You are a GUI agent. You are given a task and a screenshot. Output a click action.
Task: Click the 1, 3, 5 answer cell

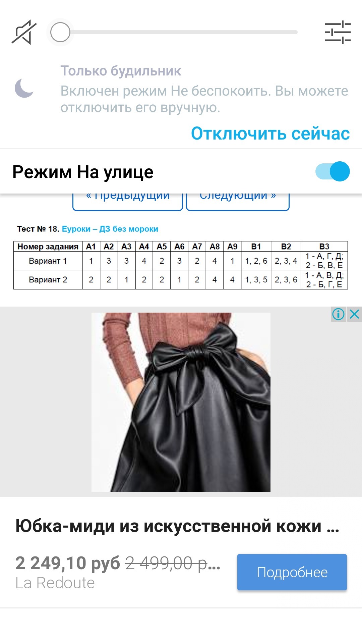pos(256,280)
